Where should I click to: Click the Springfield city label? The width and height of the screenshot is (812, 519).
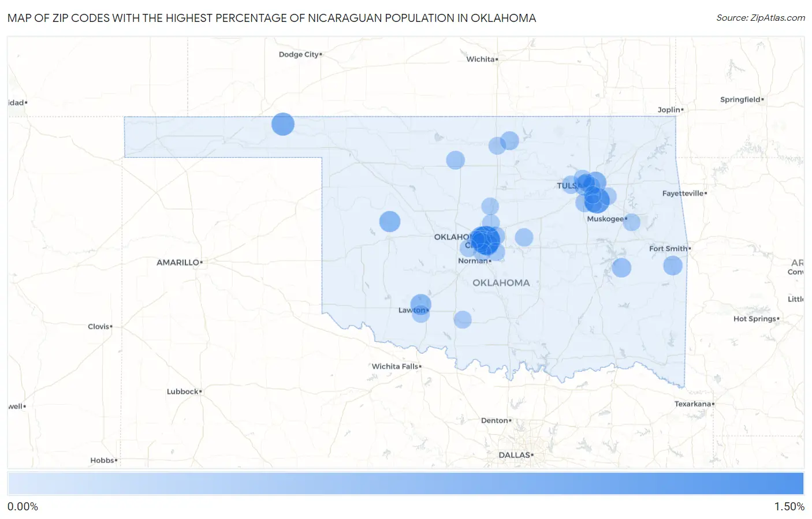740,99
